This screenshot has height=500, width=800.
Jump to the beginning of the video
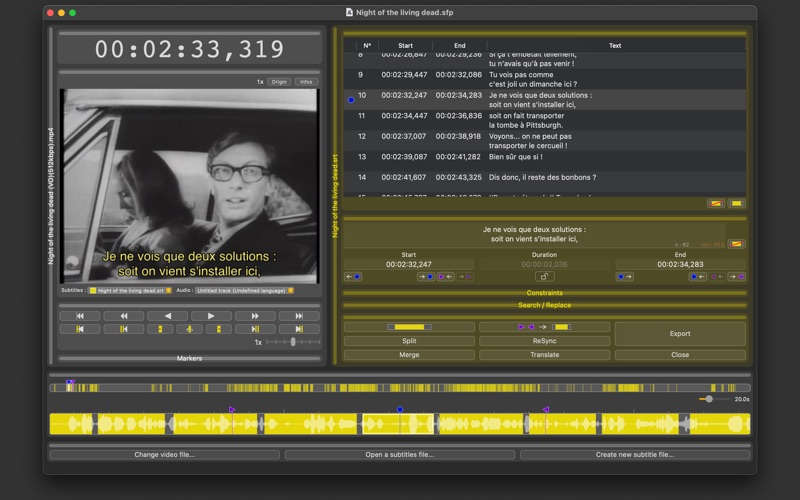(x=80, y=316)
